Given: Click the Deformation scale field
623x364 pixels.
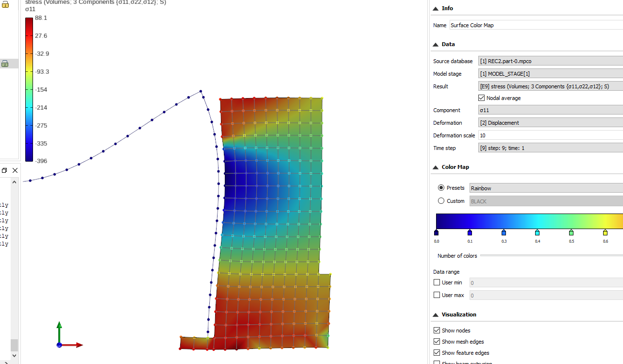Looking at the screenshot, I should tap(551, 135).
